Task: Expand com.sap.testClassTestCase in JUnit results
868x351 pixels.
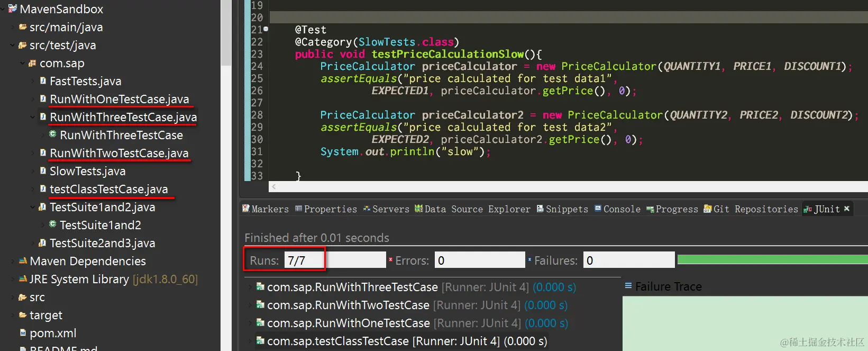Action: tap(250, 341)
